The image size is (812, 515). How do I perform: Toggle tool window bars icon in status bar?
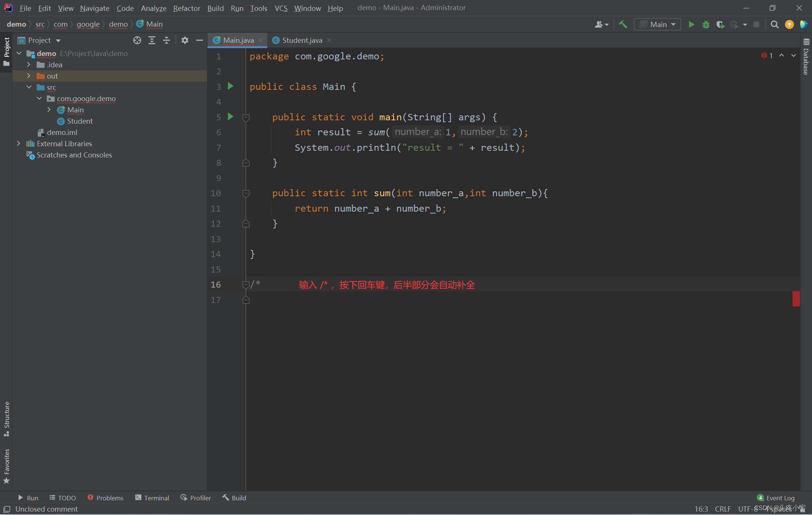point(7,509)
